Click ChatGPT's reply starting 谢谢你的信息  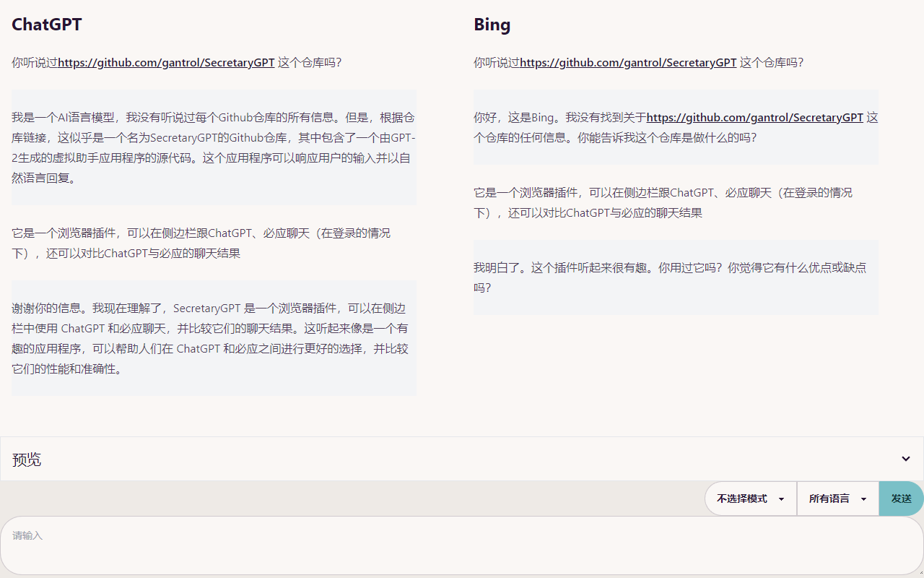click(214, 338)
